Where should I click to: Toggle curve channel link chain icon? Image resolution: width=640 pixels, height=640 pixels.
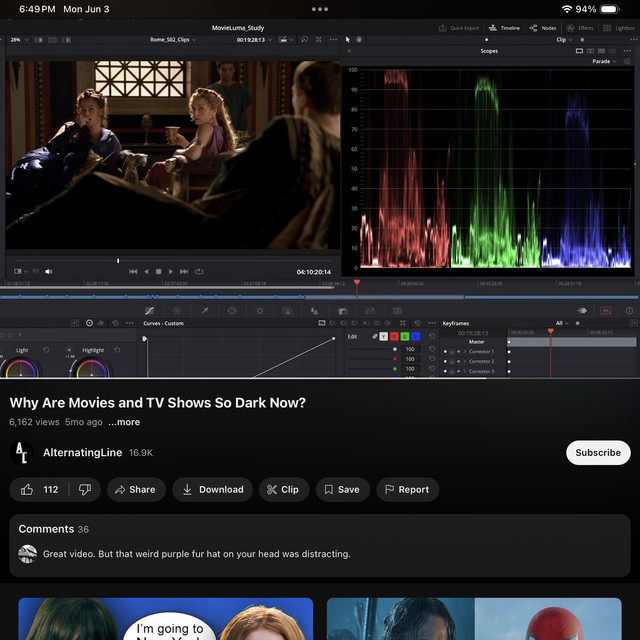[x=375, y=336]
